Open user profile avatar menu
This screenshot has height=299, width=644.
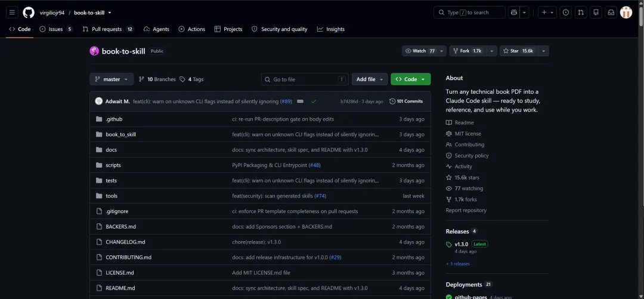626,13
